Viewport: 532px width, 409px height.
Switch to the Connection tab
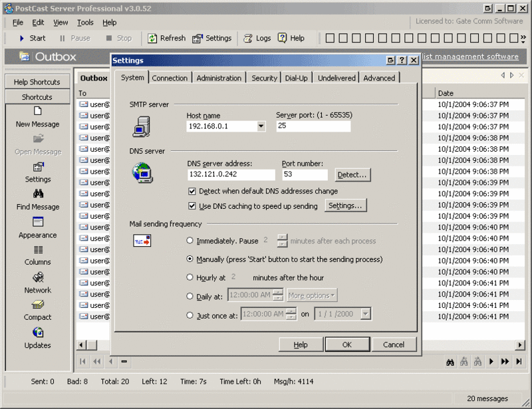170,78
